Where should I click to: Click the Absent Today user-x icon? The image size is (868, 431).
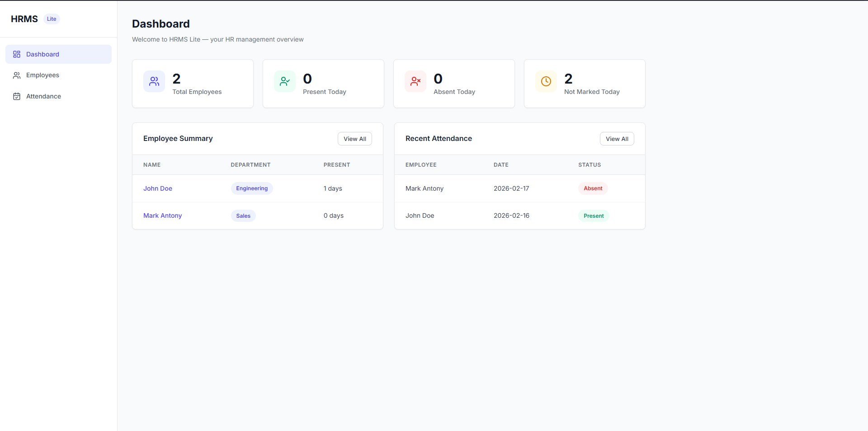pos(415,81)
